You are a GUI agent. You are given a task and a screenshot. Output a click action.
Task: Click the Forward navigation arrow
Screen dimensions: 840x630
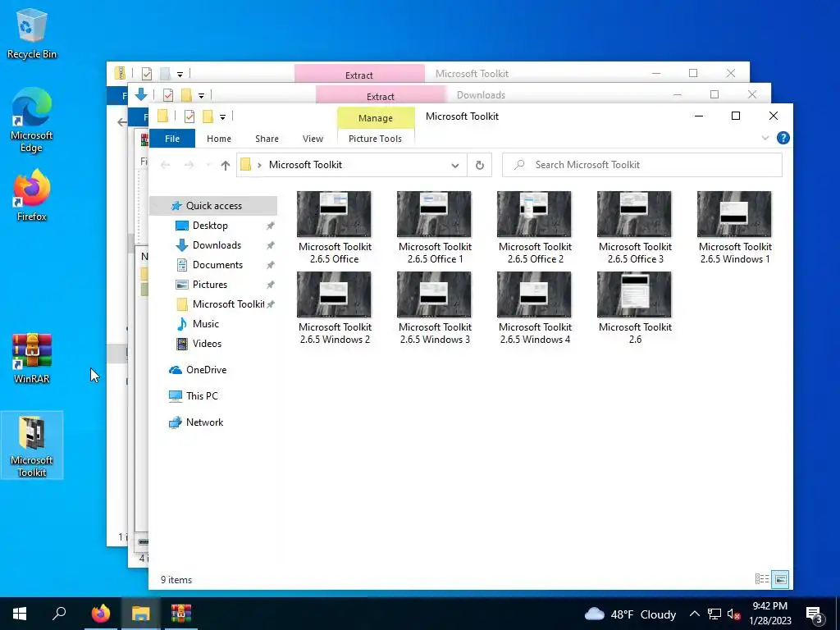pos(189,166)
